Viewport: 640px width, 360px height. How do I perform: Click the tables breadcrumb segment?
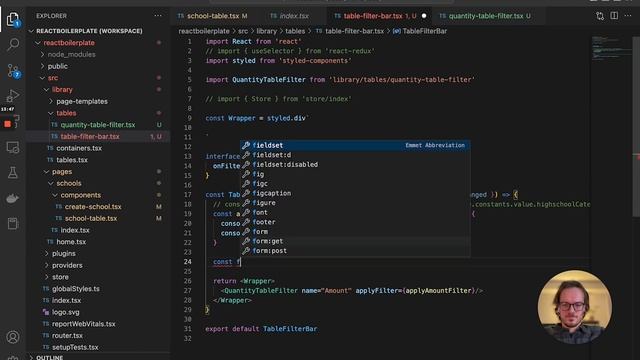pyautogui.click(x=295, y=31)
